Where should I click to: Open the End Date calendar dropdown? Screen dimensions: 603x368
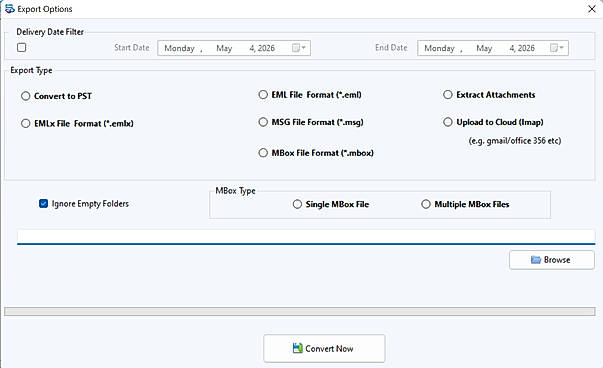(x=557, y=48)
